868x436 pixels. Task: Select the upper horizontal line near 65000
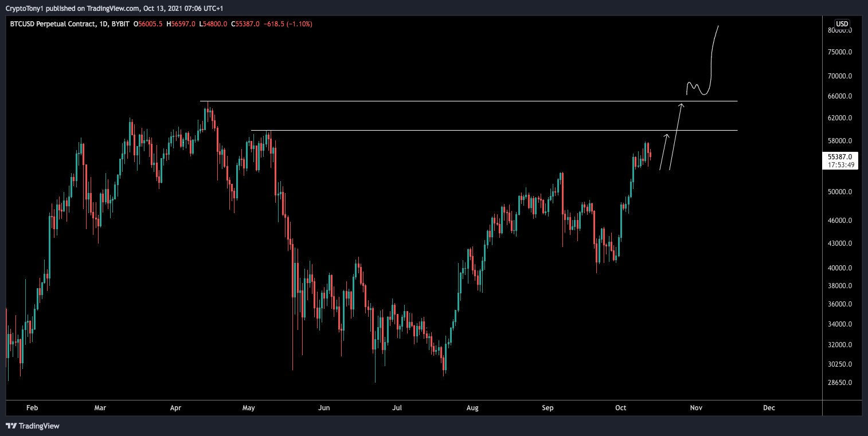coord(468,101)
